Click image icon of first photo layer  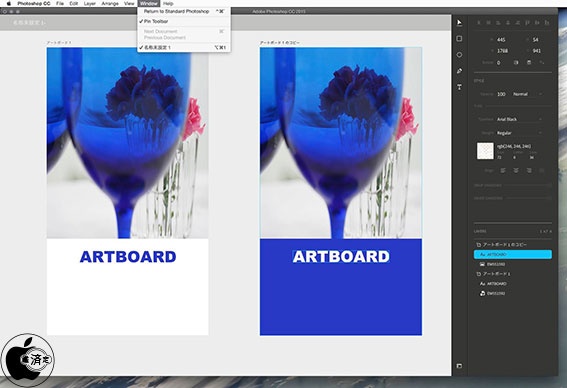482,264
